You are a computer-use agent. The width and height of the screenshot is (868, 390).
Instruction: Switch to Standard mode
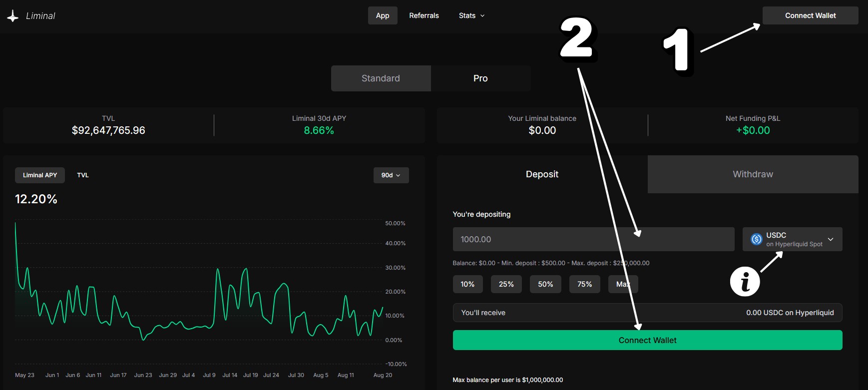tap(381, 78)
